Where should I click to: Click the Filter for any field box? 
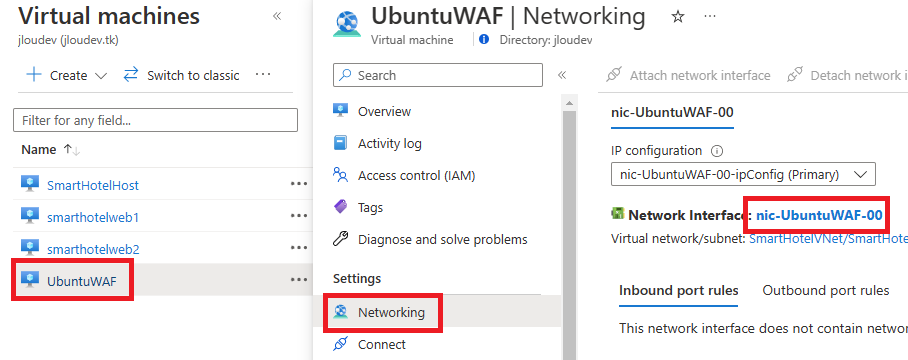pyautogui.click(x=155, y=120)
